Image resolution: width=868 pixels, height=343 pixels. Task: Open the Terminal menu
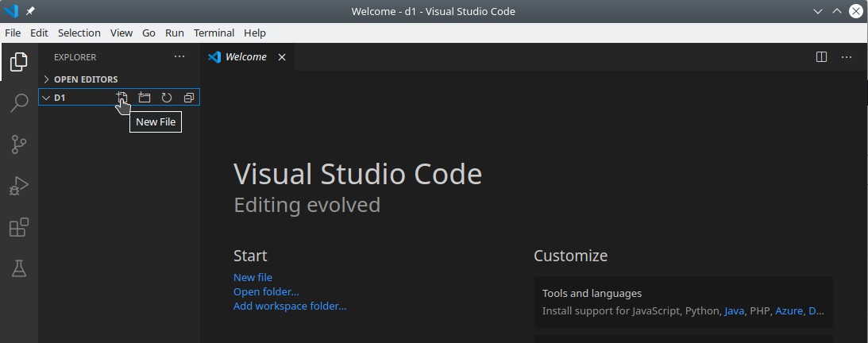pyautogui.click(x=214, y=33)
